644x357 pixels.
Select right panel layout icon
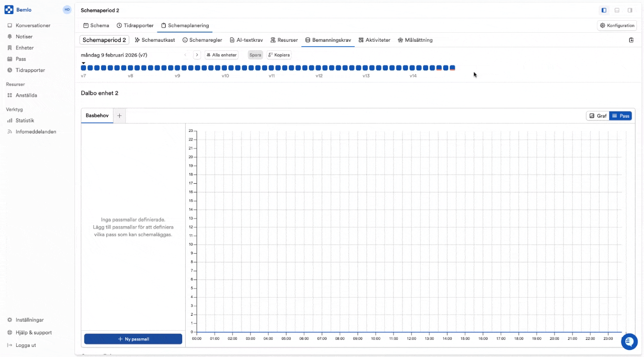click(630, 10)
